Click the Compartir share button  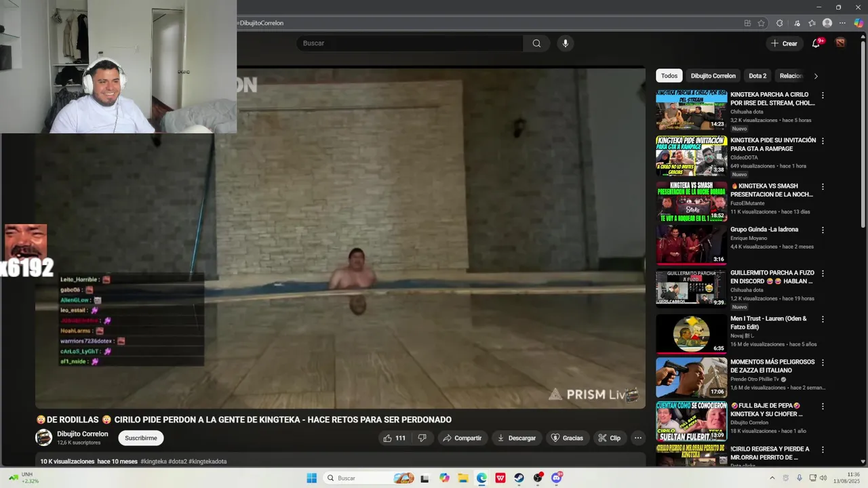point(462,438)
